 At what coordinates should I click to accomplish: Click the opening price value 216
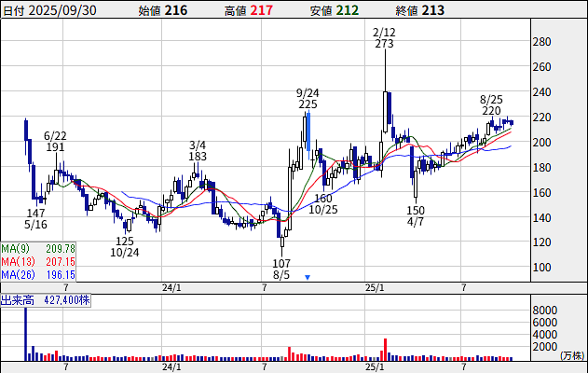click(176, 10)
